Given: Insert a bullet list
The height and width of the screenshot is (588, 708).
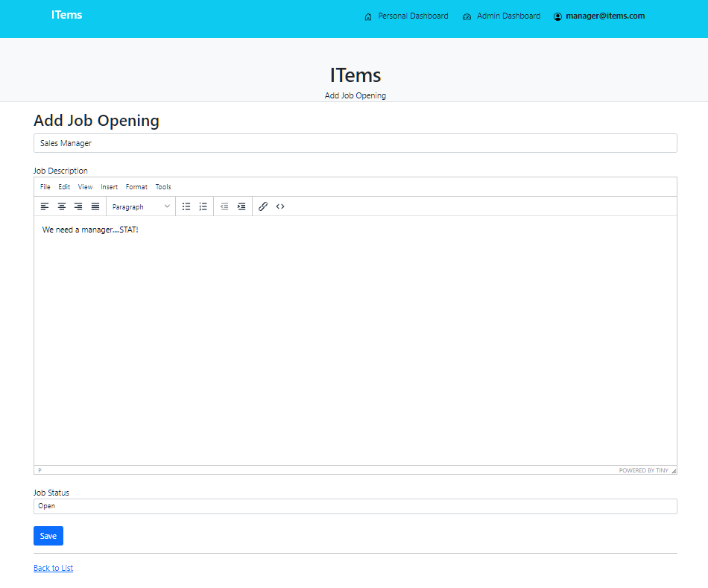Looking at the screenshot, I should (x=186, y=206).
